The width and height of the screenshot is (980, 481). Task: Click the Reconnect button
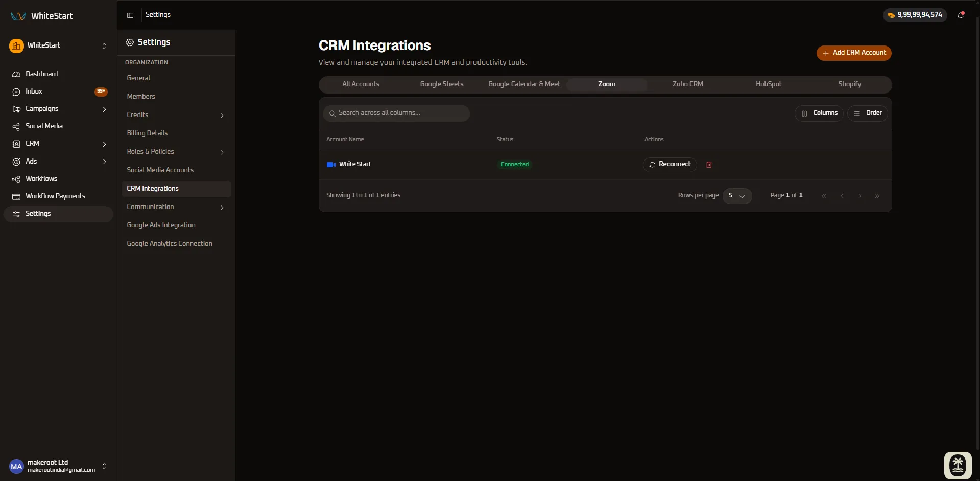coord(670,165)
